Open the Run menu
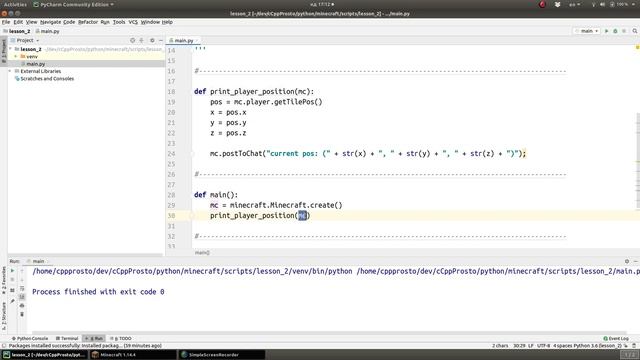This screenshot has width=640, height=360. [x=105, y=22]
